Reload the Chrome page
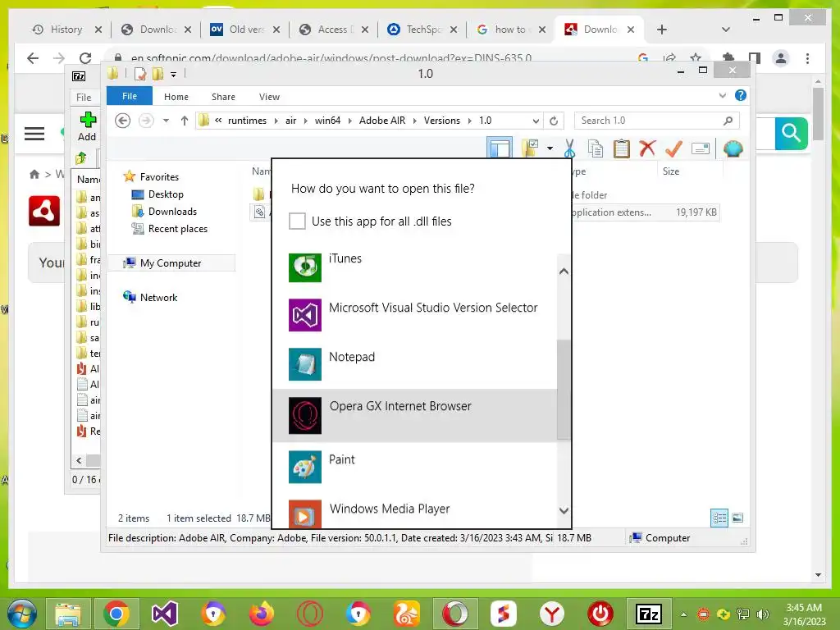This screenshot has width=840, height=630. point(85,58)
